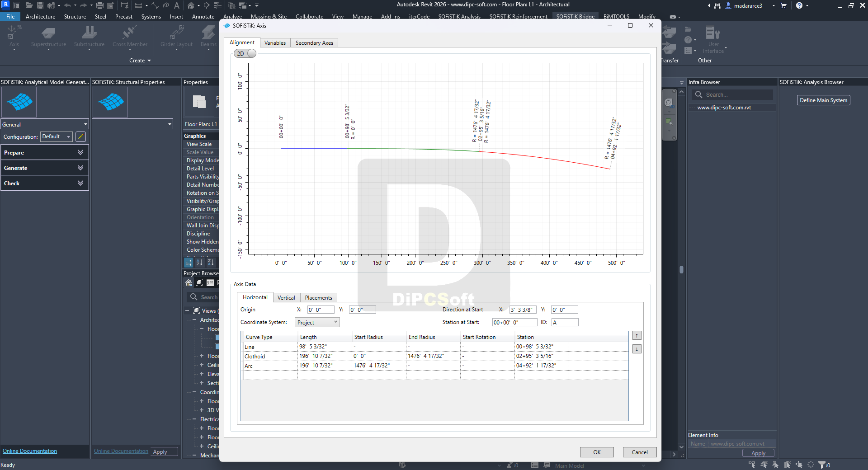Image resolution: width=868 pixels, height=470 pixels.
Task: Click the Superstructure tool icon
Action: coord(48,33)
